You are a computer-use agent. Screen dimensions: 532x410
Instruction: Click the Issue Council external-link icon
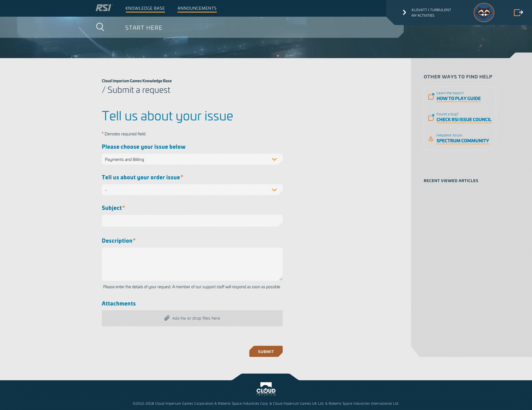431,118
